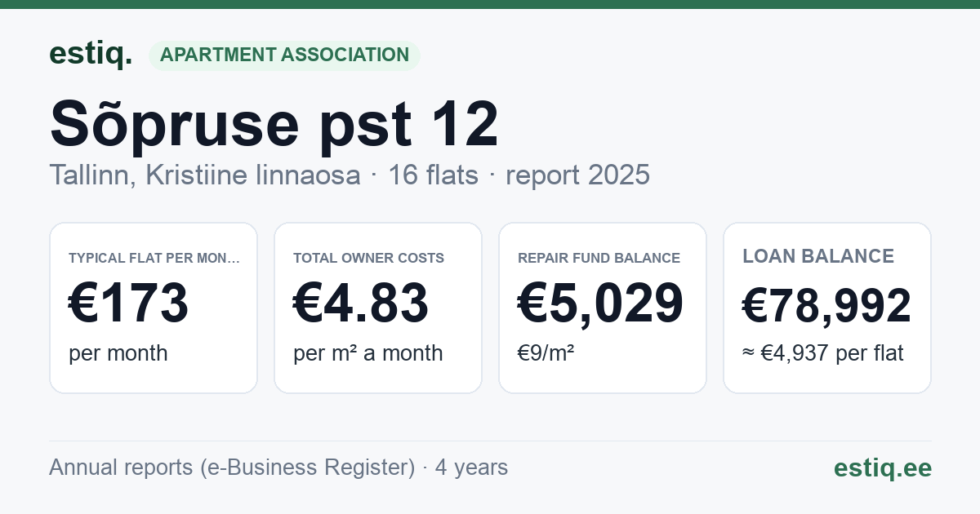Open the Repair fund balance card

603,308
